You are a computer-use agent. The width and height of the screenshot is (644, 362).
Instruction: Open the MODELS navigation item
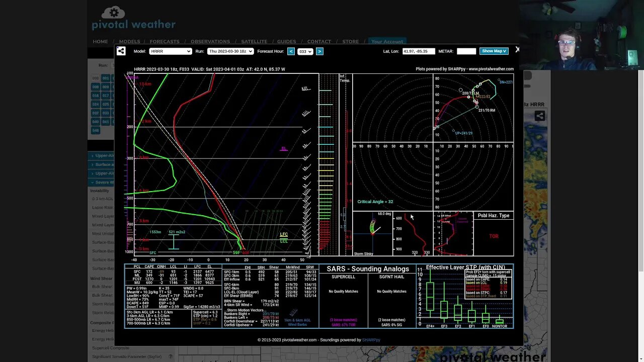pyautogui.click(x=129, y=42)
